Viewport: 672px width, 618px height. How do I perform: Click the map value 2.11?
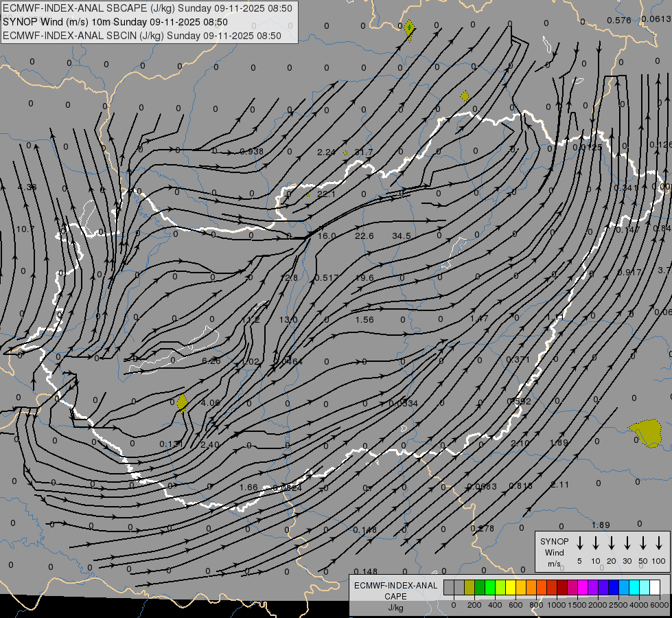[559, 485]
